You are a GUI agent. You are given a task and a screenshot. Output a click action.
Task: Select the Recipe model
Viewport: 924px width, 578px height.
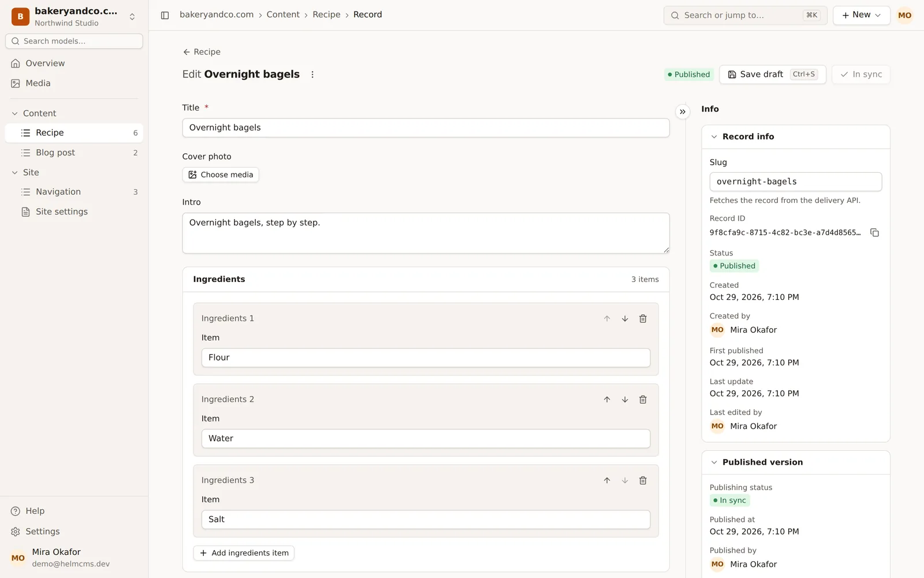point(74,133)
